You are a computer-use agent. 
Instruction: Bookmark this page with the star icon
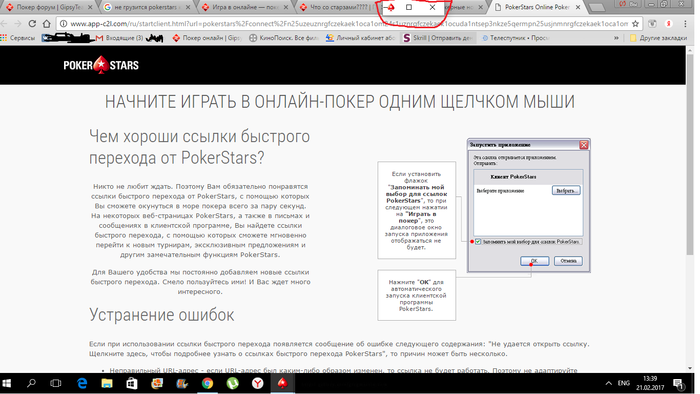[x=635, y=24]
